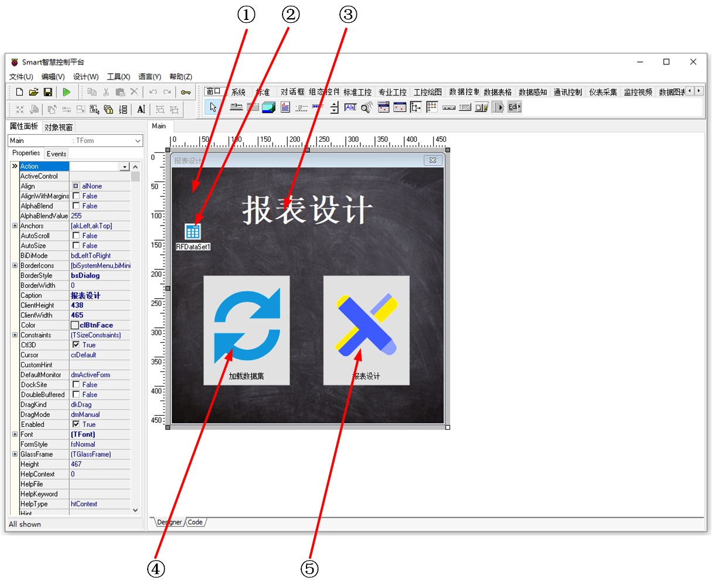Image resolution: width=712 pixels, height=588 pixels.
Task: Run the project with the green arrow
Action: (x=67, y=92)
